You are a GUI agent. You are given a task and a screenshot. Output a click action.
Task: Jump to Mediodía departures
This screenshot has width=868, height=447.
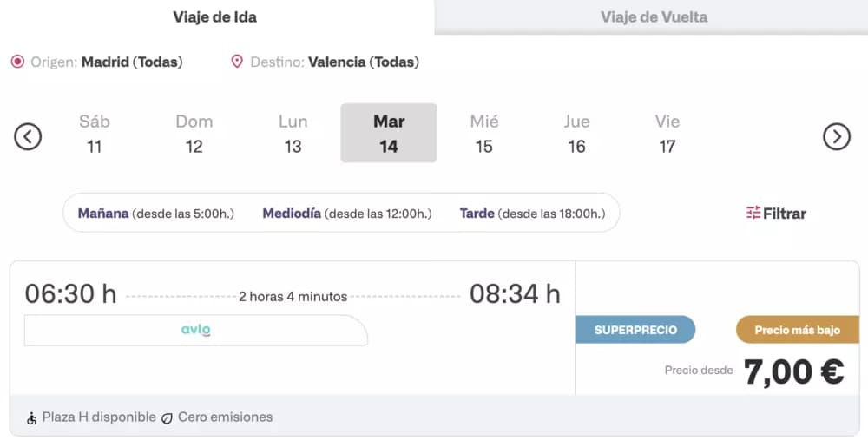pos(347,213)
